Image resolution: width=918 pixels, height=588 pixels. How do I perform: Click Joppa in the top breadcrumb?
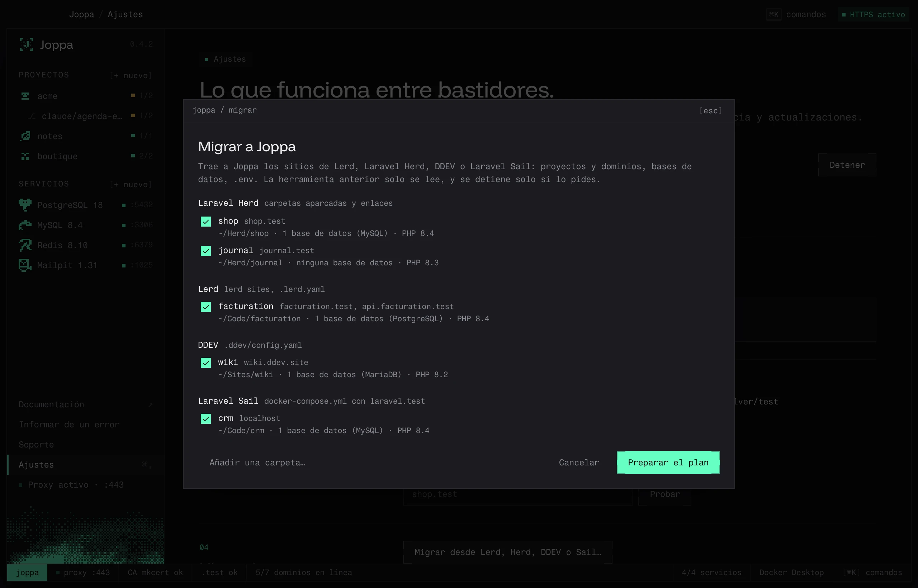tap(81, 14)
